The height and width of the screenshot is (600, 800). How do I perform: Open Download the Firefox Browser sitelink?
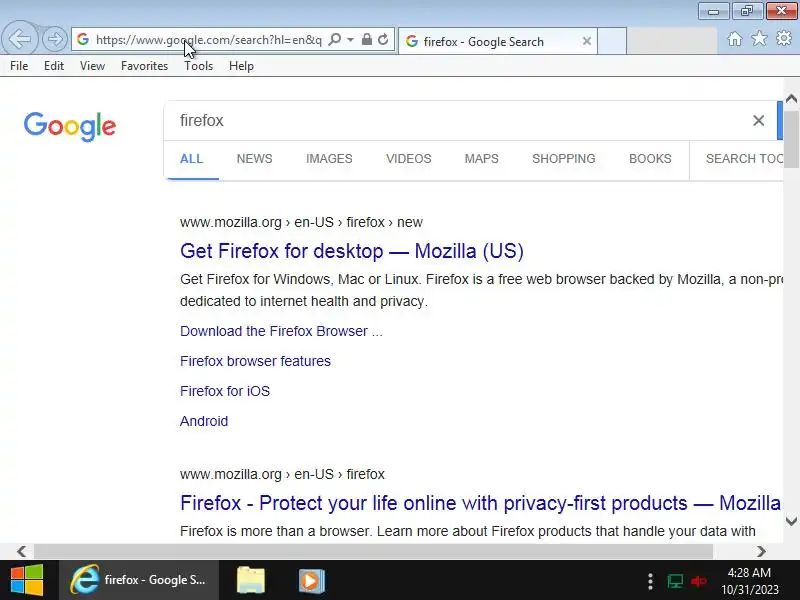281,331
